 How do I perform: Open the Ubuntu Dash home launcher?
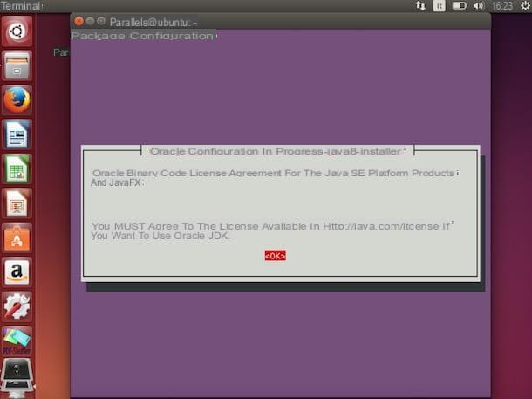coord(17,31)
